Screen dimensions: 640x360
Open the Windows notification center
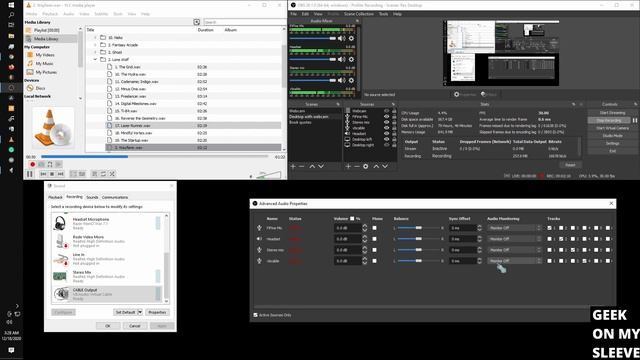pos(11,350)
